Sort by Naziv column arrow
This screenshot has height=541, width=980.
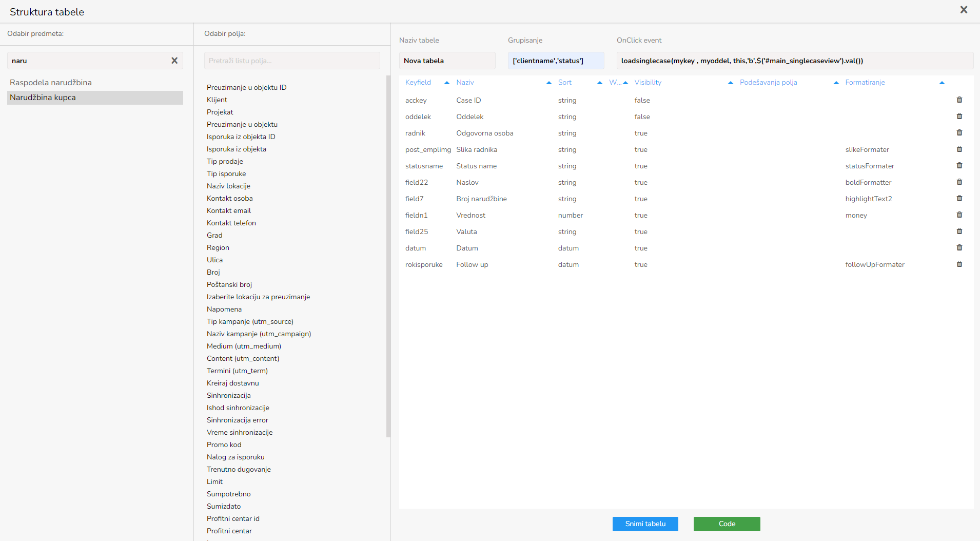click(x=548, y=83)
